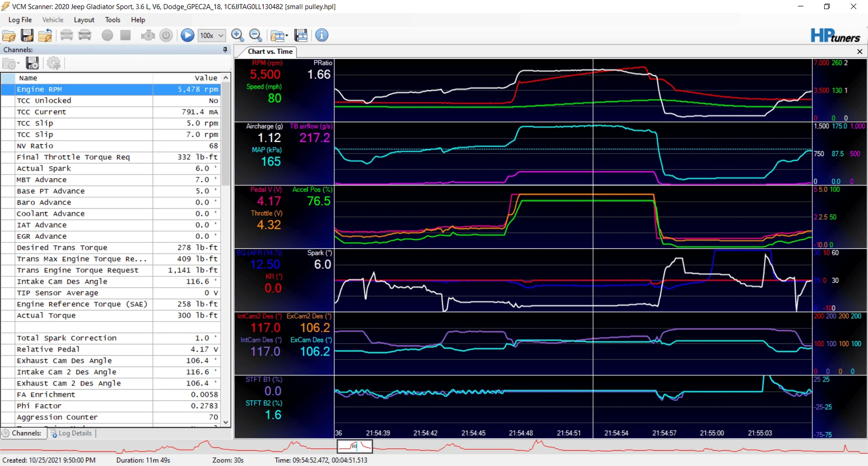Select the Desired Trans Torque row

pyautogui.click(x=111, y=248)
